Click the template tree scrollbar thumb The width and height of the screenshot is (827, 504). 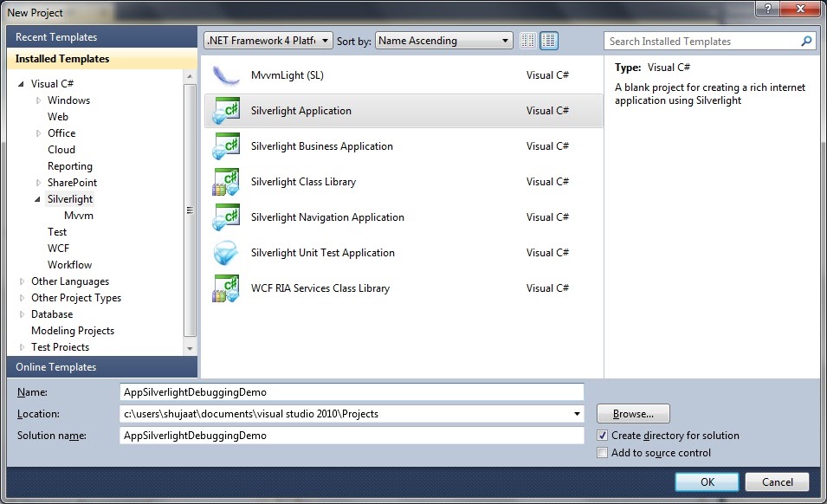[x=190, y=210]
